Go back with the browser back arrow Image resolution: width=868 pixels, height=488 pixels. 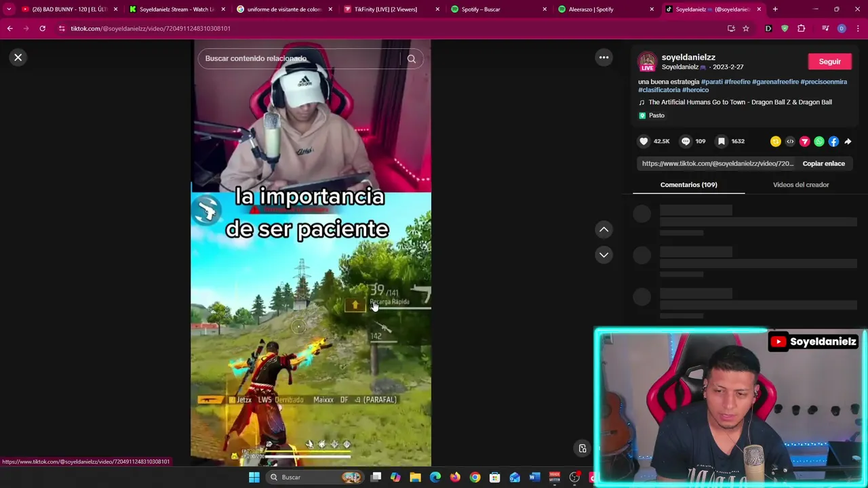tap(9, 28)
